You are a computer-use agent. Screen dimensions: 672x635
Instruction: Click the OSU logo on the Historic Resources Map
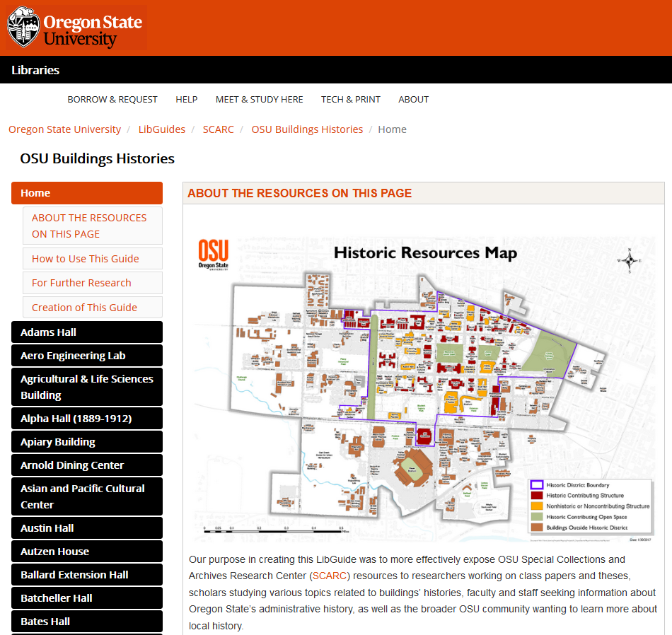coord(214,253)
